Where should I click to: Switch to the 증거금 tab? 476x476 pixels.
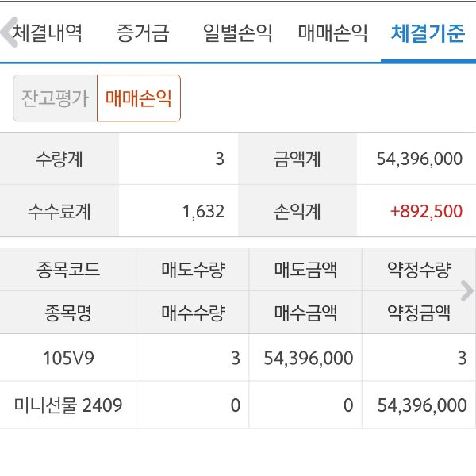142,33
